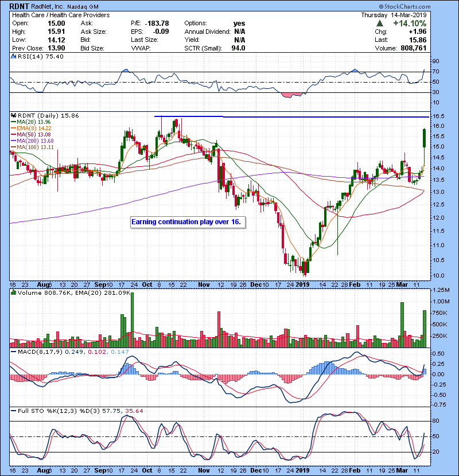Click the MA(20) 13.96 legend entry

pyautogui.click(x=31, y=122)
